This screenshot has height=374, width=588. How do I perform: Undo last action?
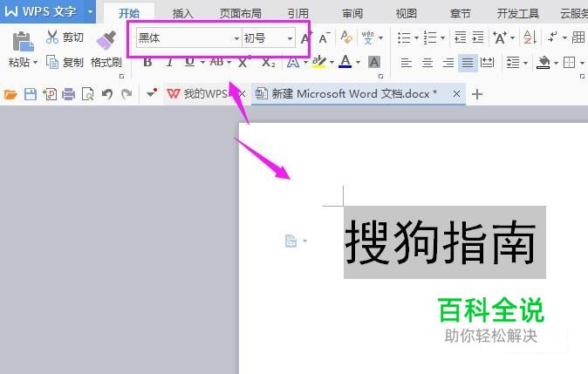pyautogui.click(x=107, y=94)
